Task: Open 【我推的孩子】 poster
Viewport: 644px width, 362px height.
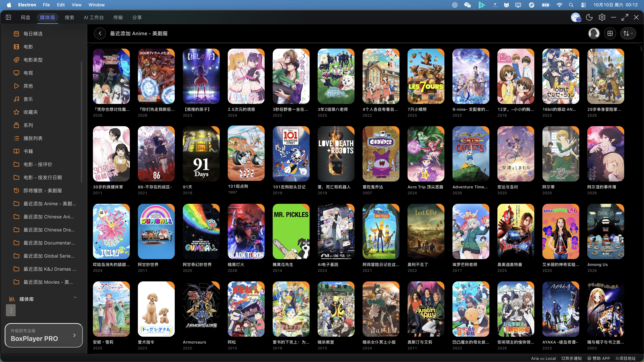Action: coord(201,76)
